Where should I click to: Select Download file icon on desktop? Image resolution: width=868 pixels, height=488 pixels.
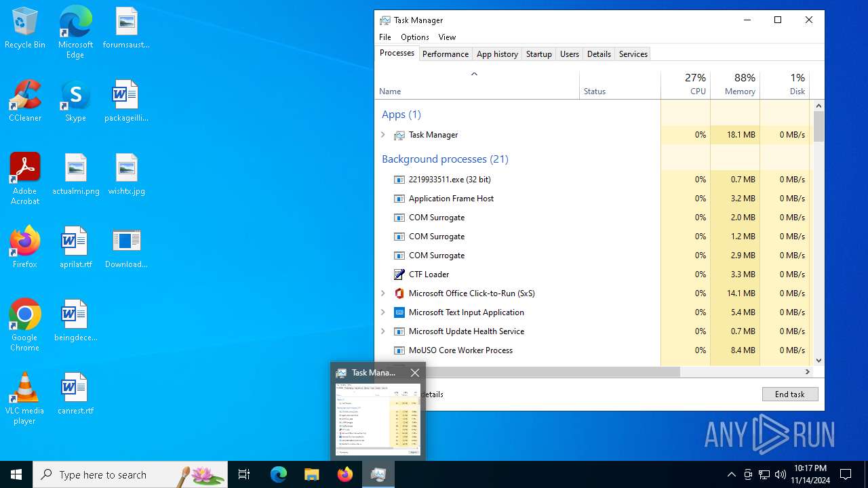coord(126,248)
